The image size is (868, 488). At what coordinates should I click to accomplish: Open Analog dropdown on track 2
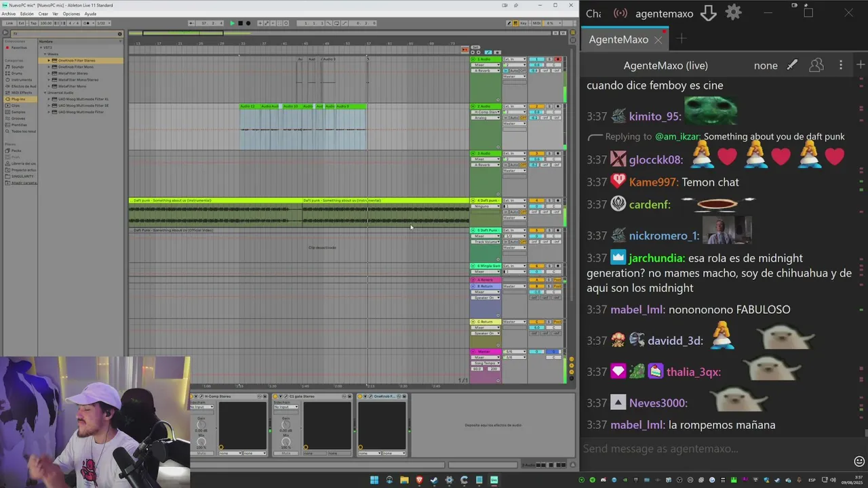click(x=486, y=118)
